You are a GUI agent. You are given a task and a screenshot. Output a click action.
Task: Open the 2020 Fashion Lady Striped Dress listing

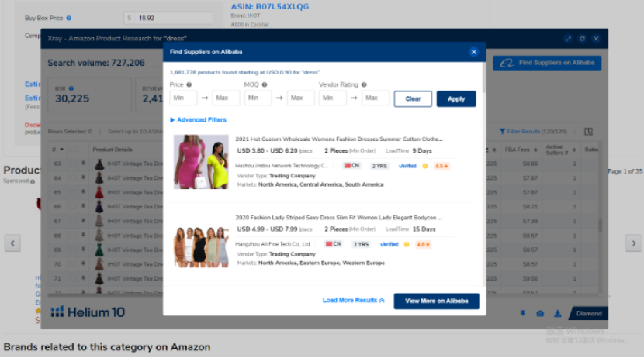point(338,218)
